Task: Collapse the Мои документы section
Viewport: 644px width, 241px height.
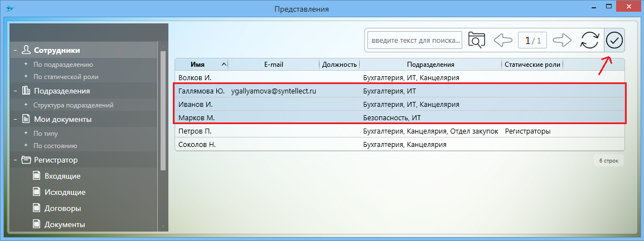Action: (15, 119)
